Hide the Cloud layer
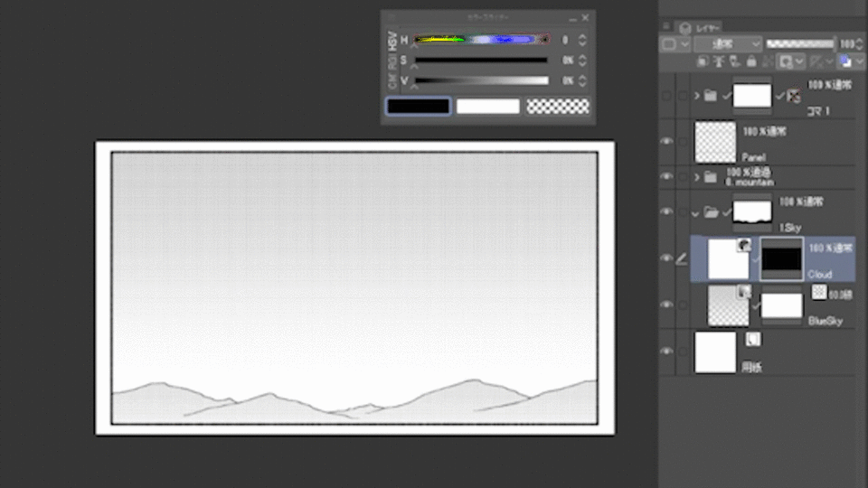The height and width of the screenshot is (488, 868). [x=666, y=258]
